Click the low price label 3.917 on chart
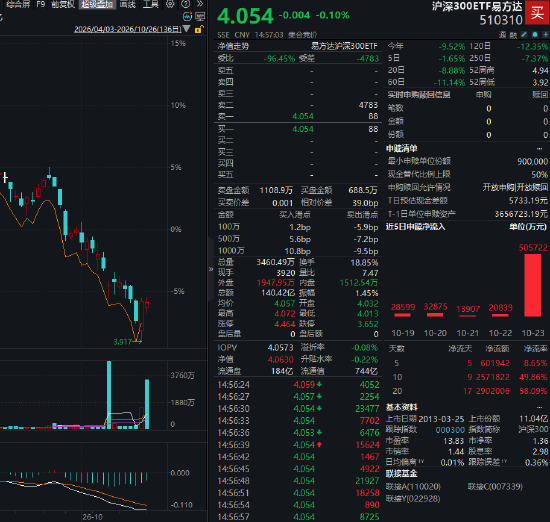Viewport: 550px width, 522px height. [x=122, y=342]
